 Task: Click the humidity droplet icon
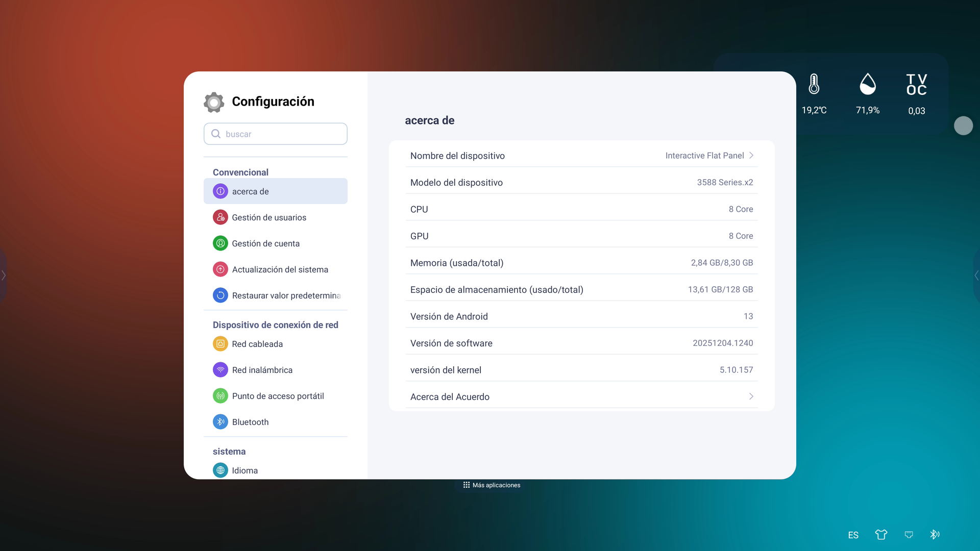pyautogui.click(x=868, y=84)
